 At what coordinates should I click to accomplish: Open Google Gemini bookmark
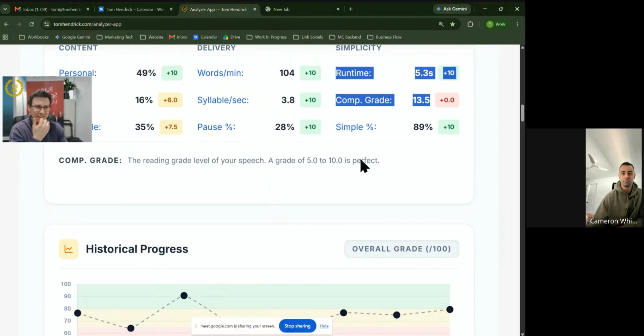72,37
